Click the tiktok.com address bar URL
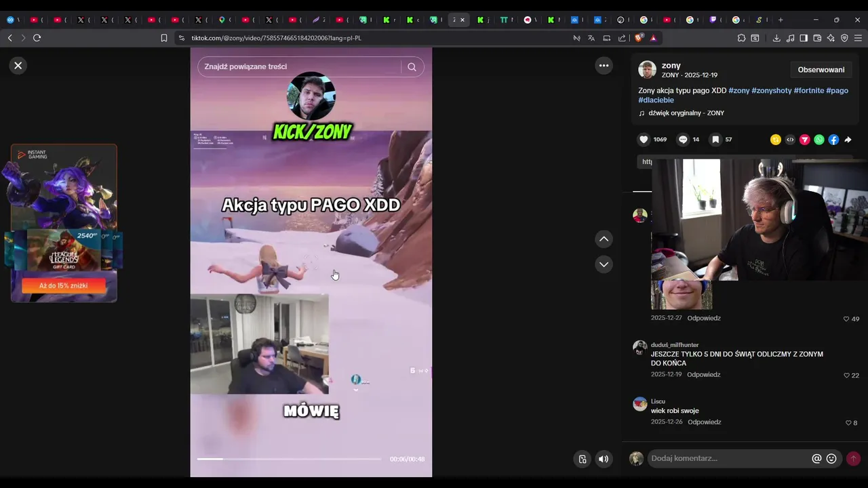Screen dimensions: 868x488 pos(276,38)
